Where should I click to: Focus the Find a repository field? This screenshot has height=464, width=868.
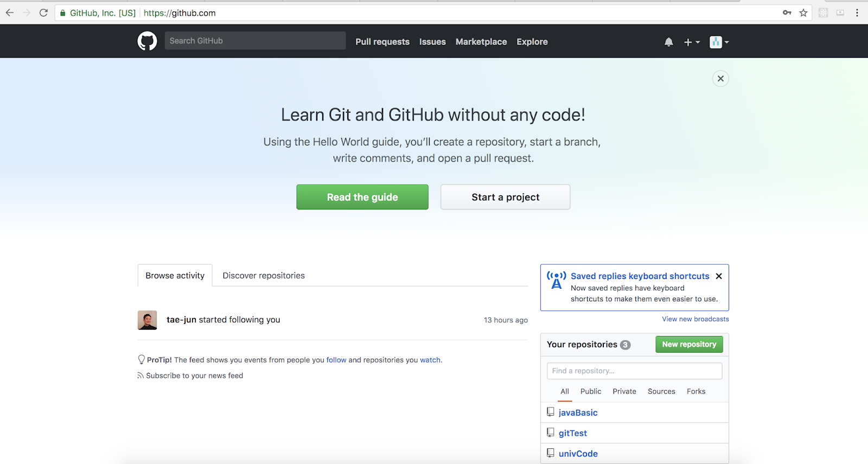tap(634, 371)
